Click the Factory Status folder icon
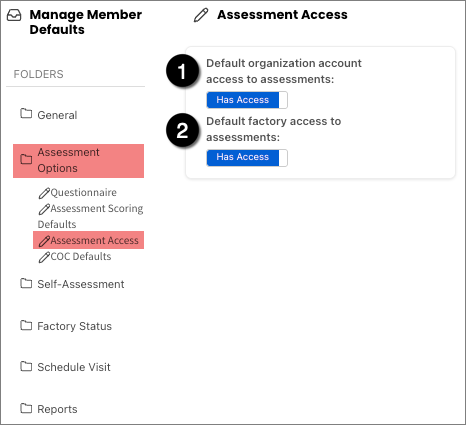Viewport: 466px width, 425px height. pyautogui.click(x=26, y=325)
